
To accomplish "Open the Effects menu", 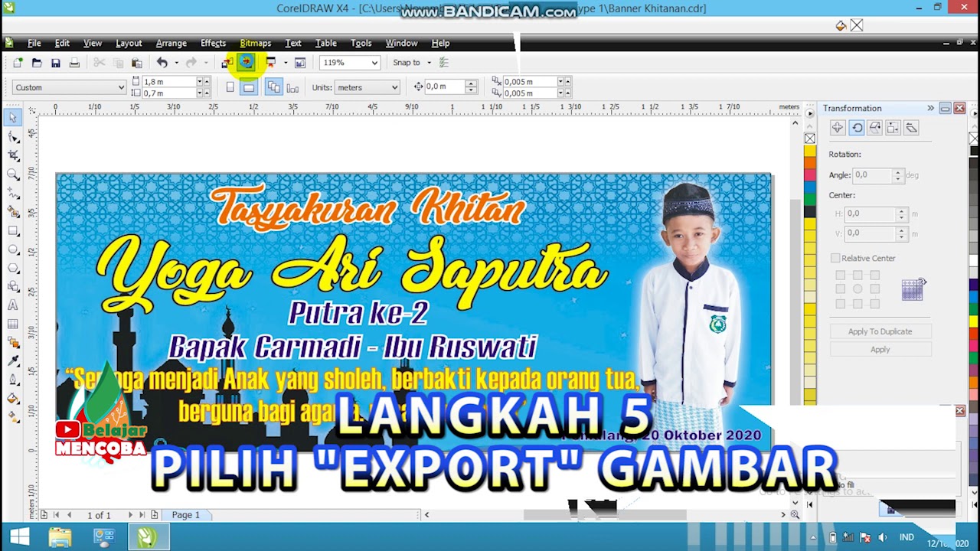I will click(213, 44).
